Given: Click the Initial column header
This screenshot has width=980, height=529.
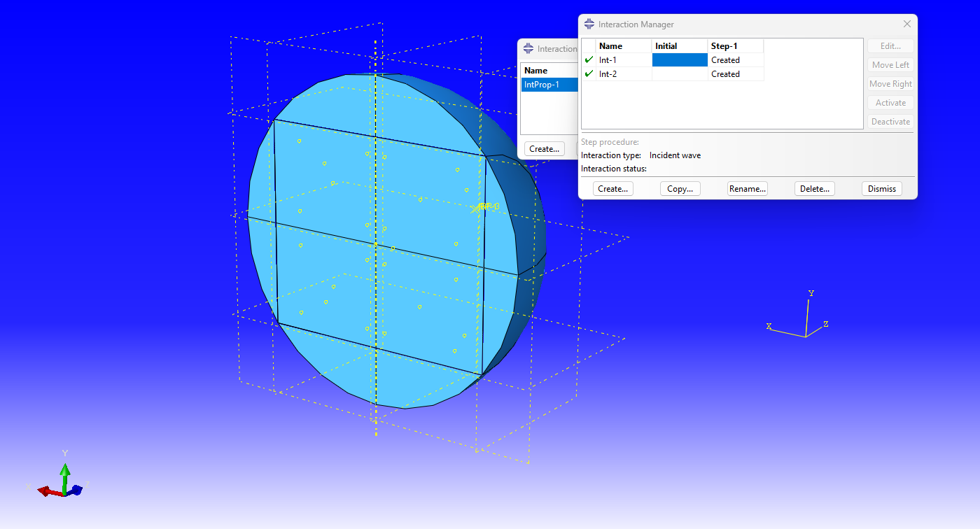Looking at the screenshot, I should pyautogui.click(x=680, y=46).
